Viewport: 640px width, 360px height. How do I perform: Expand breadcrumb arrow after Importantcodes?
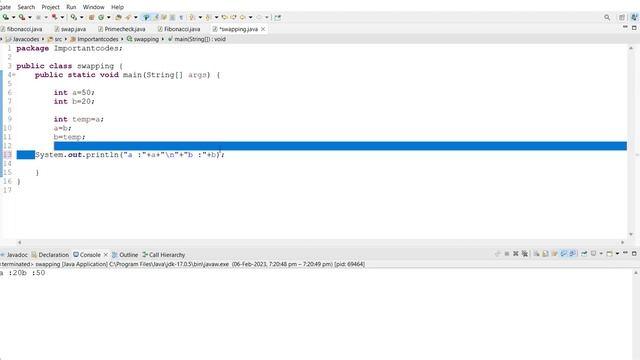tap(122, 39)
